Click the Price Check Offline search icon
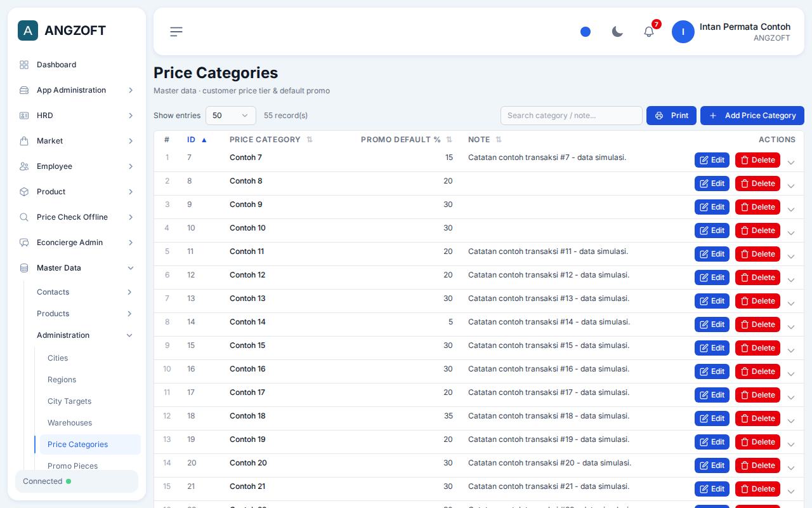 click(x=24, y=217)
